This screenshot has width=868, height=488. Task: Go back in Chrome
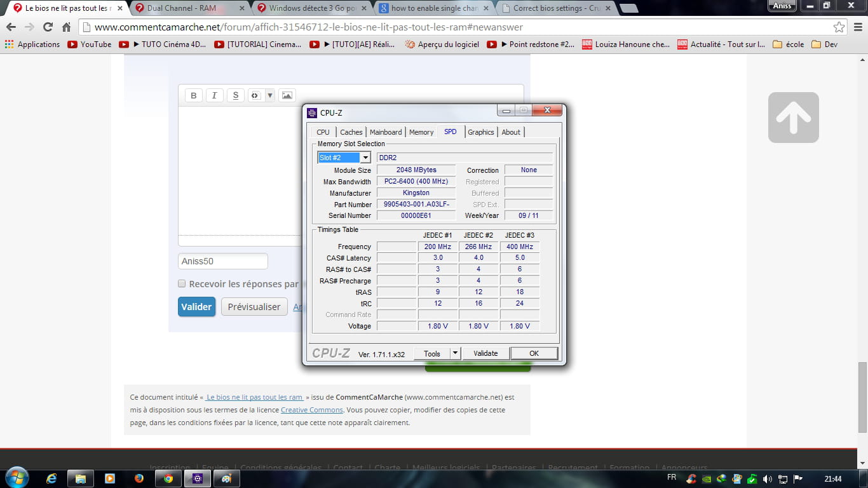11,27
